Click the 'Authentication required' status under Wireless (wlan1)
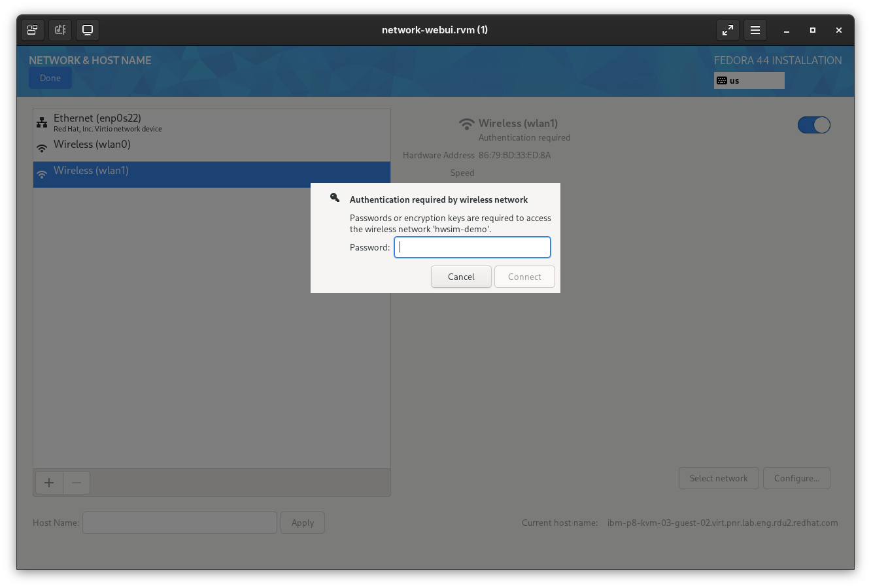Viewport: 871px width, 588px height. point(524,138)
